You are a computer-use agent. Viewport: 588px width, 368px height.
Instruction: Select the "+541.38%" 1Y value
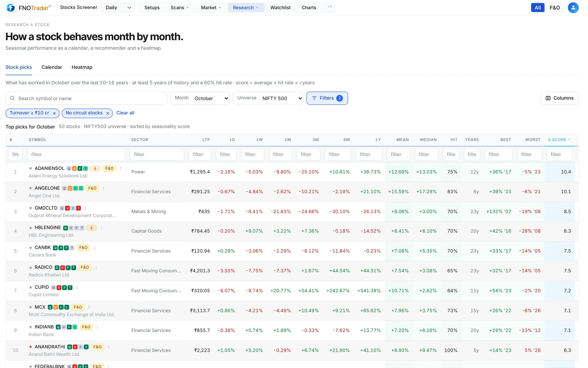pyautogui.click(x=369, y=291)
